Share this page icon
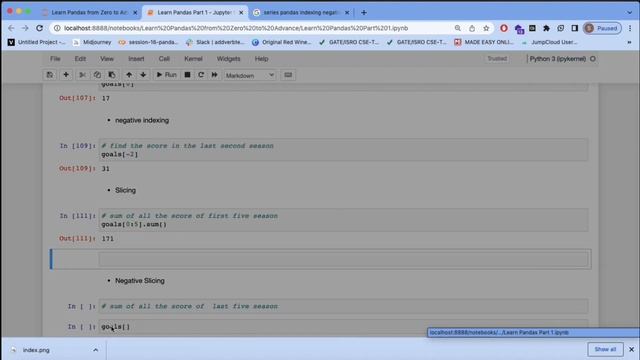 (472, 28)
